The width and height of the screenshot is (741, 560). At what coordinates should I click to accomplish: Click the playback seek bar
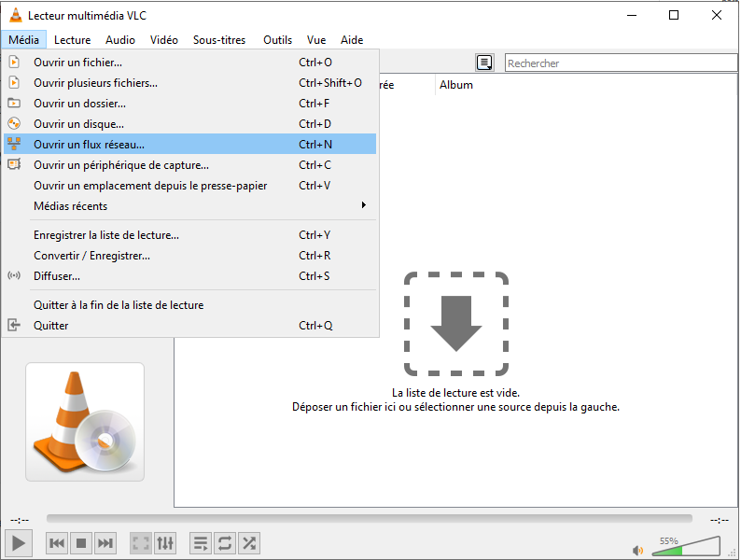pos(369,519)
